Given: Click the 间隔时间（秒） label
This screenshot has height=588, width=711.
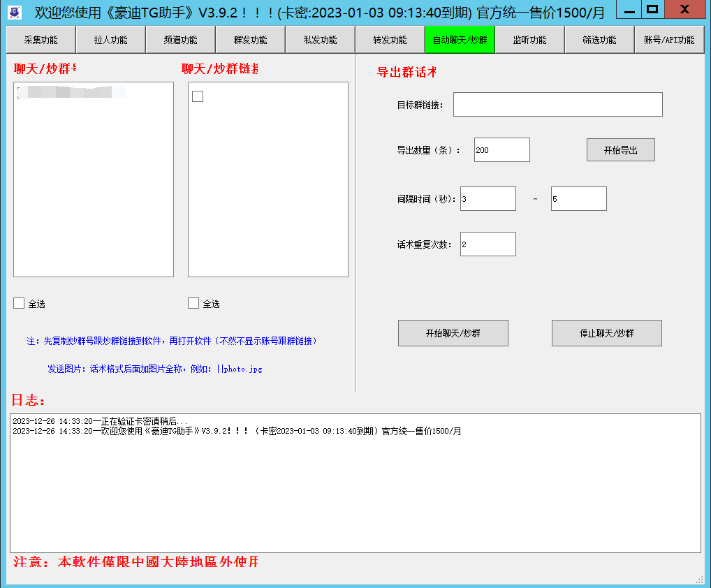Looking at the screenshot, I should tap(426, 199).
